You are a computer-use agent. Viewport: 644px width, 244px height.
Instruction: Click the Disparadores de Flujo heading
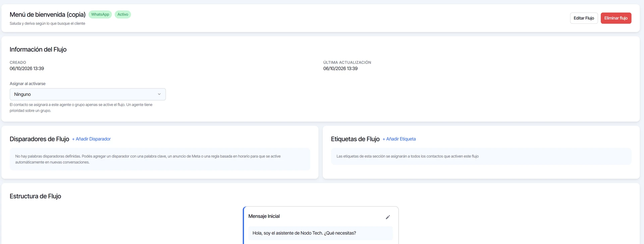[40, 139]
